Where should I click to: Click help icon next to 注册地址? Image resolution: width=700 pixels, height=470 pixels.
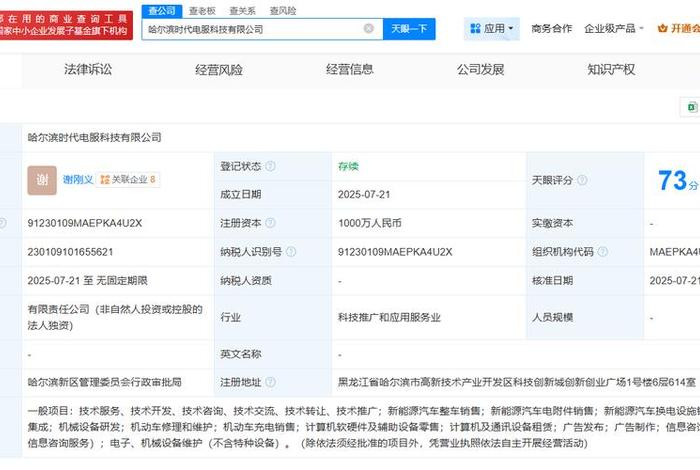[x=271, y=382]
